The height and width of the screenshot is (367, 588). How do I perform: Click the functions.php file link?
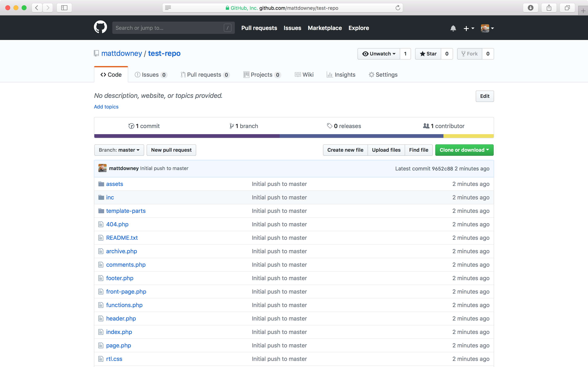tap(124, 304)
